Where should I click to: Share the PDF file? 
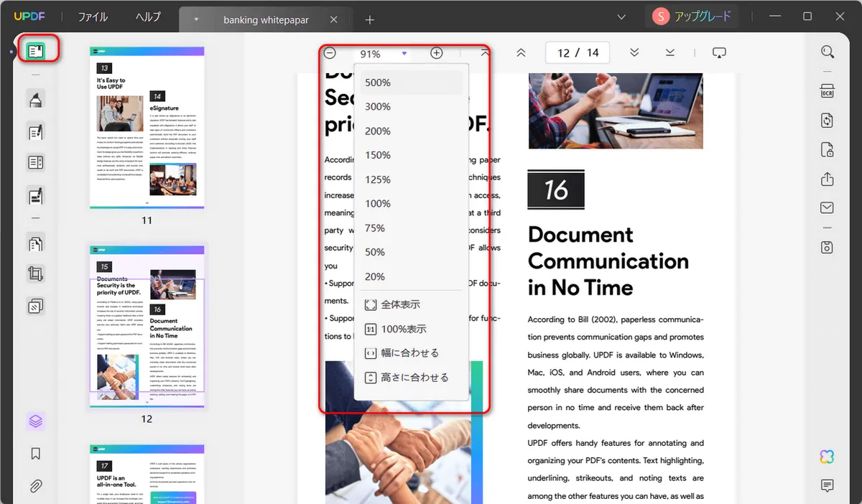pyautogui.click(x=828, y=179)
